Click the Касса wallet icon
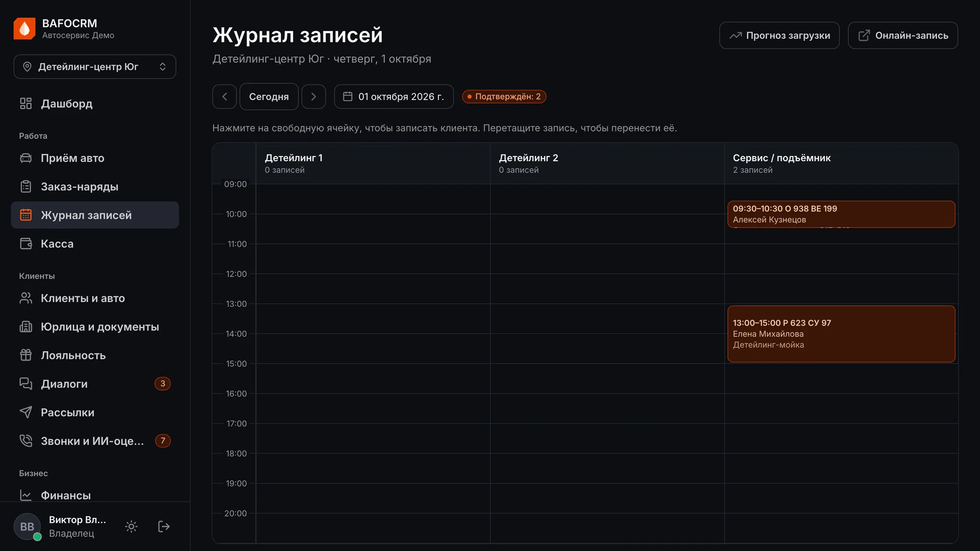This screenshot has height=551, width=980. [x=26, y=244]
